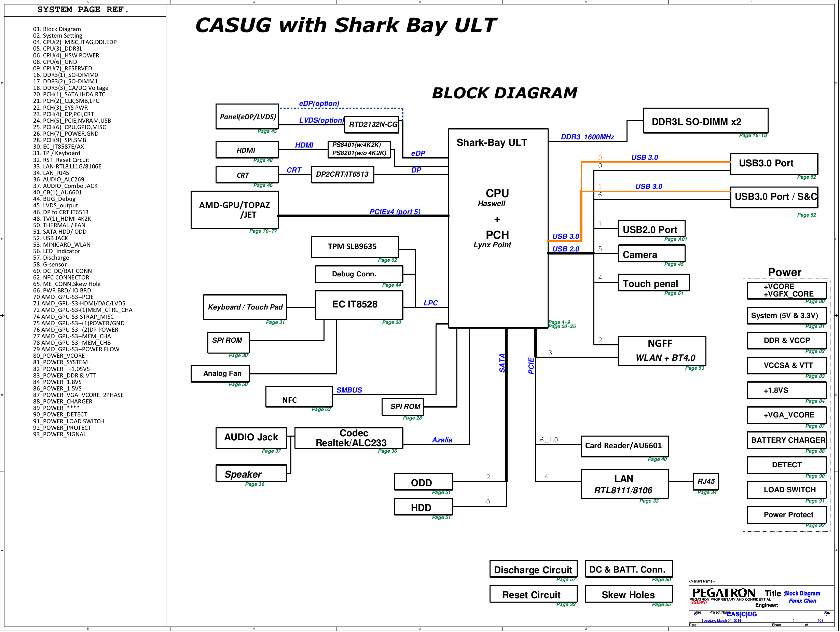
Task: Click the '01. Block Diagram' page reference
Action: [x=57, y=29]
